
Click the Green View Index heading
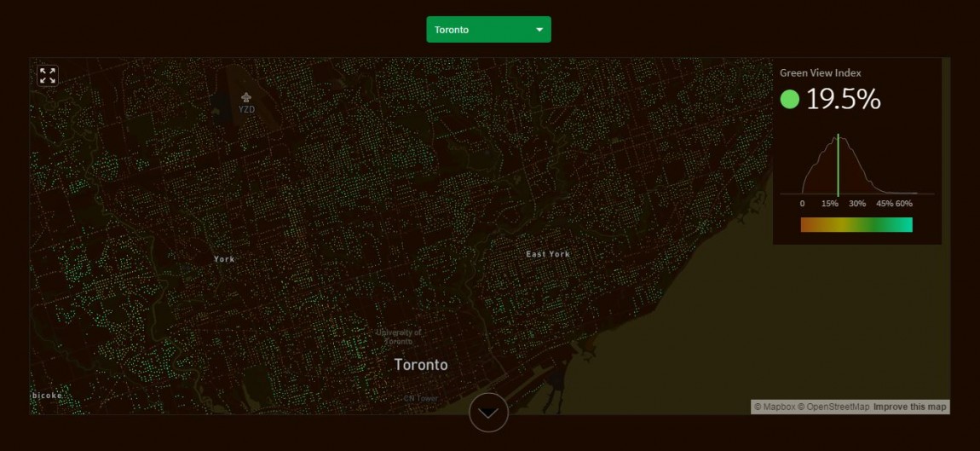(x=820, y=73)
